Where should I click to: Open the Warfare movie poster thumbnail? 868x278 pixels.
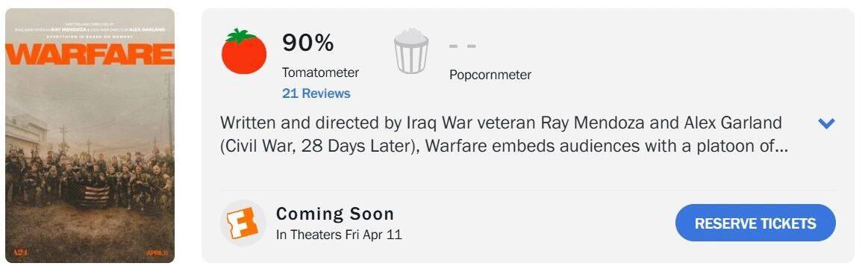tap(90, 135)
